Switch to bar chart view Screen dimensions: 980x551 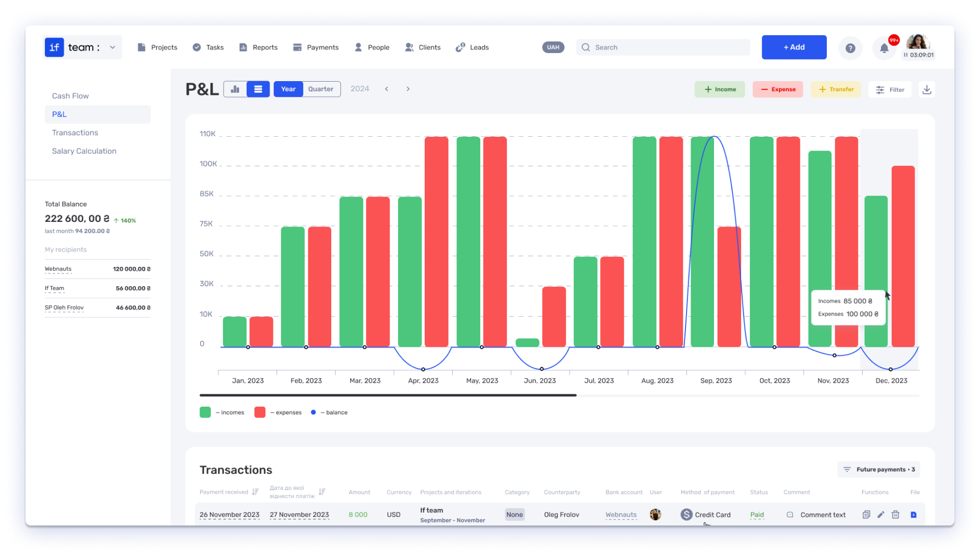[235, 89]
